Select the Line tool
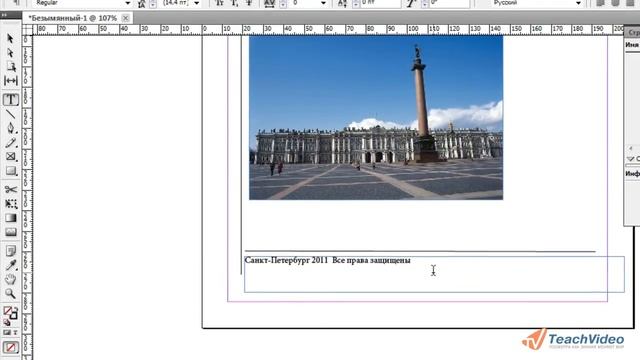 (11, 114)
